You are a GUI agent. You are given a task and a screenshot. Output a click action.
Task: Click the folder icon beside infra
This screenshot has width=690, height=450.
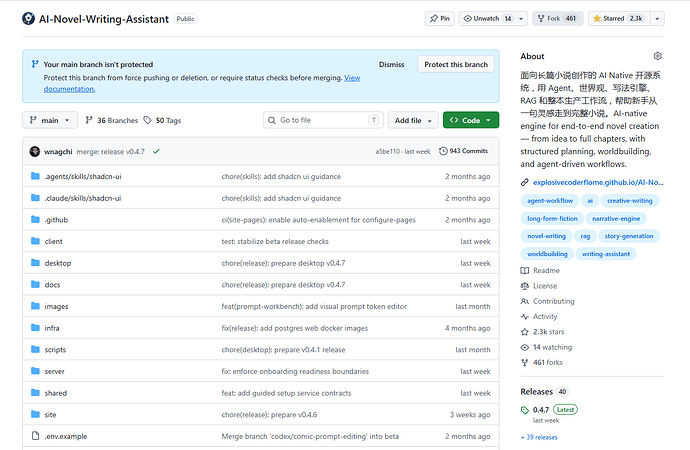(35, 328)
